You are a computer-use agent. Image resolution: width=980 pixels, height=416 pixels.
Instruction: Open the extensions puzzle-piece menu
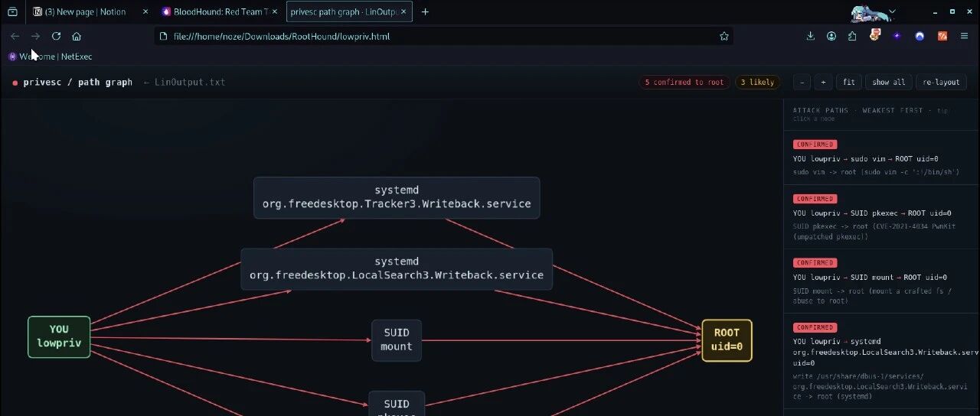click(852, 36)
